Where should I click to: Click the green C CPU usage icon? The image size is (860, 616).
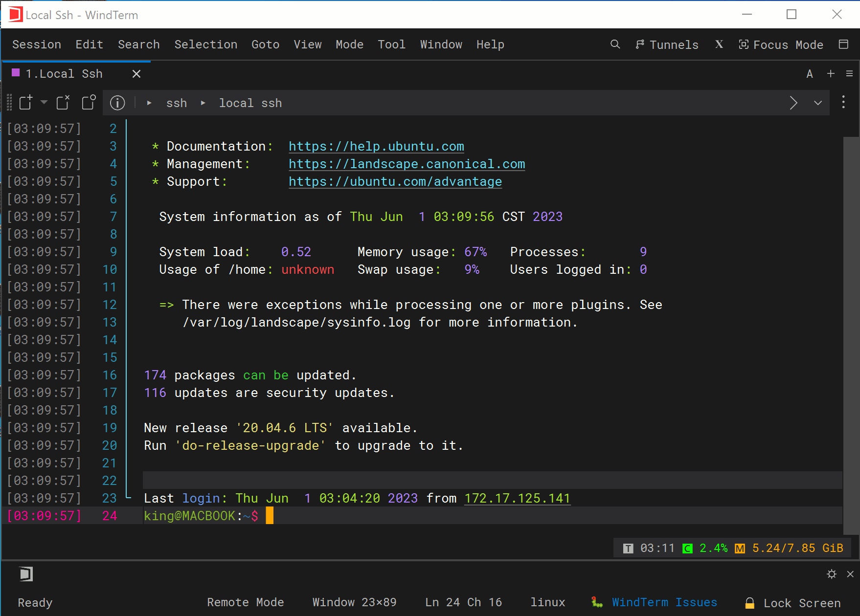click(687, 549)
